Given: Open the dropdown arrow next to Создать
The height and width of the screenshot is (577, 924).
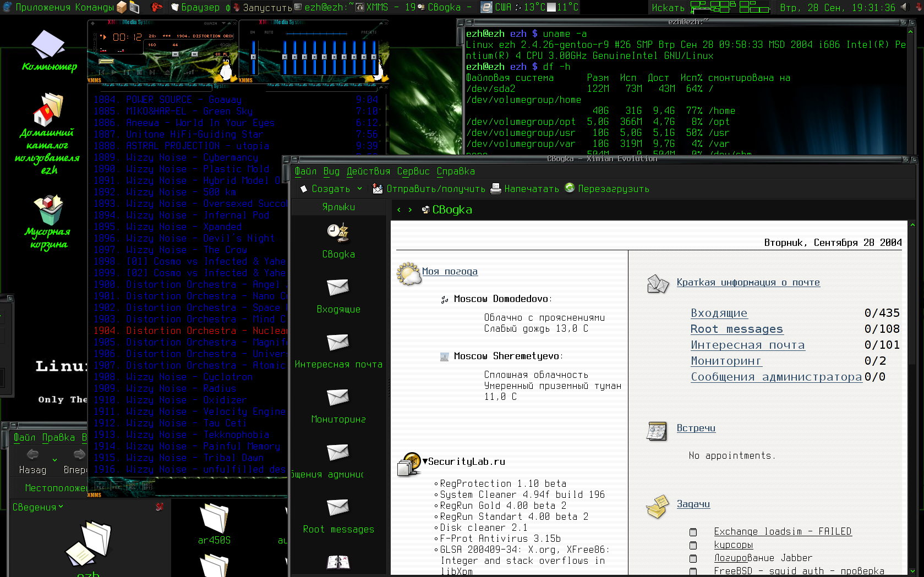Looking at the screenshot, I should point(360,189).
